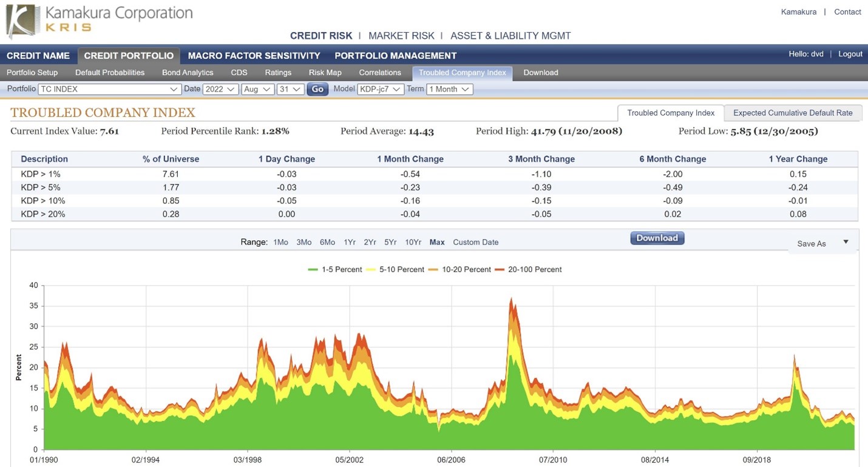Click the Kamakura Corporation KRIS logo

click(99, 20)
